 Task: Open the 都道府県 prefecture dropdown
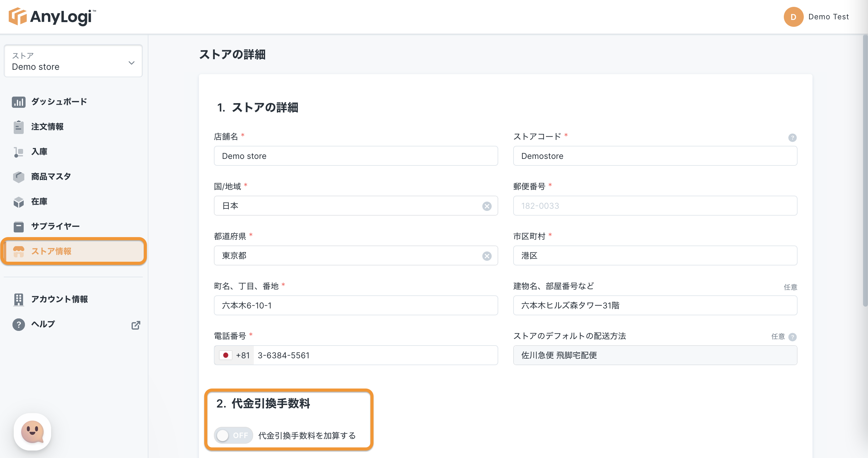click(355, 255)
